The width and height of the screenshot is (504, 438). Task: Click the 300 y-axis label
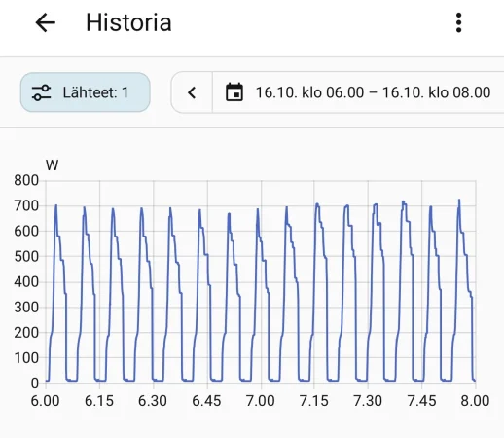point(26,308)
